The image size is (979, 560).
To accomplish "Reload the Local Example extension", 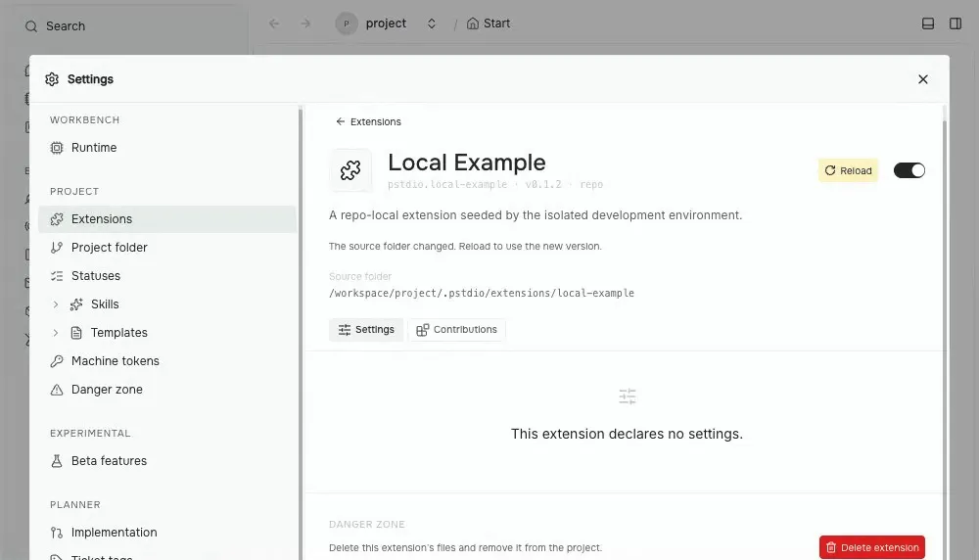I will tap(848, 170).
